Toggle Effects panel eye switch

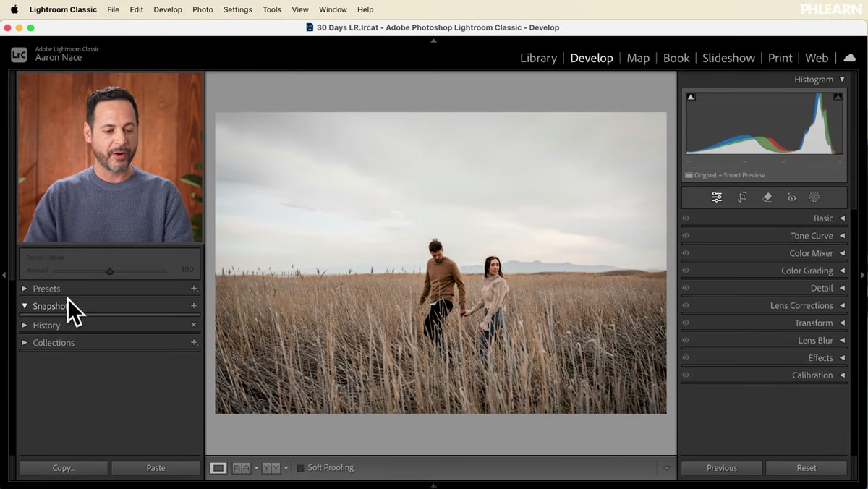pos(686,357)
